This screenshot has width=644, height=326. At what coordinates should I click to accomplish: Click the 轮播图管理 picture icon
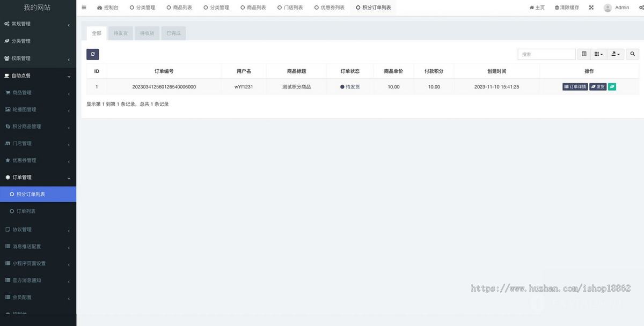[x=8, y=109]
